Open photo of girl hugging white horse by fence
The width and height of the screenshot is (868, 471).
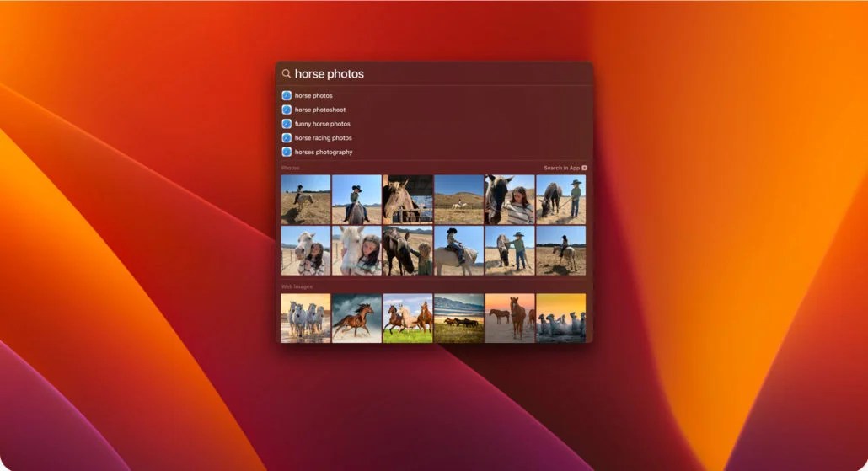pos(306,250)
